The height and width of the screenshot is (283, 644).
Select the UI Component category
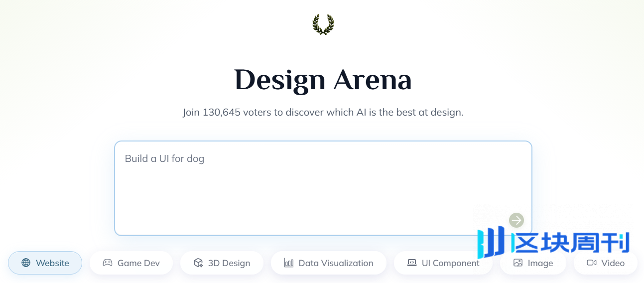coord(443,263)
